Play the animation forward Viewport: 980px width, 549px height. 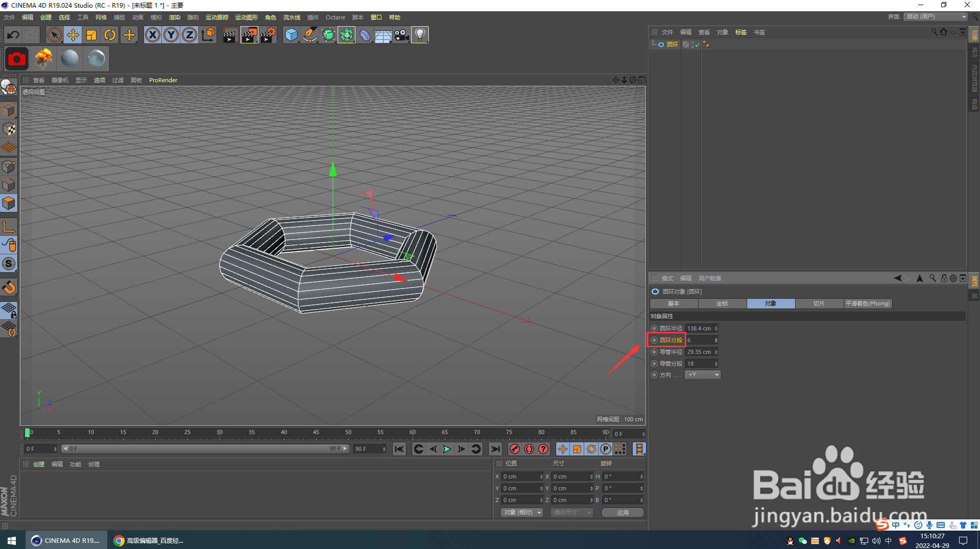[447, 449]
